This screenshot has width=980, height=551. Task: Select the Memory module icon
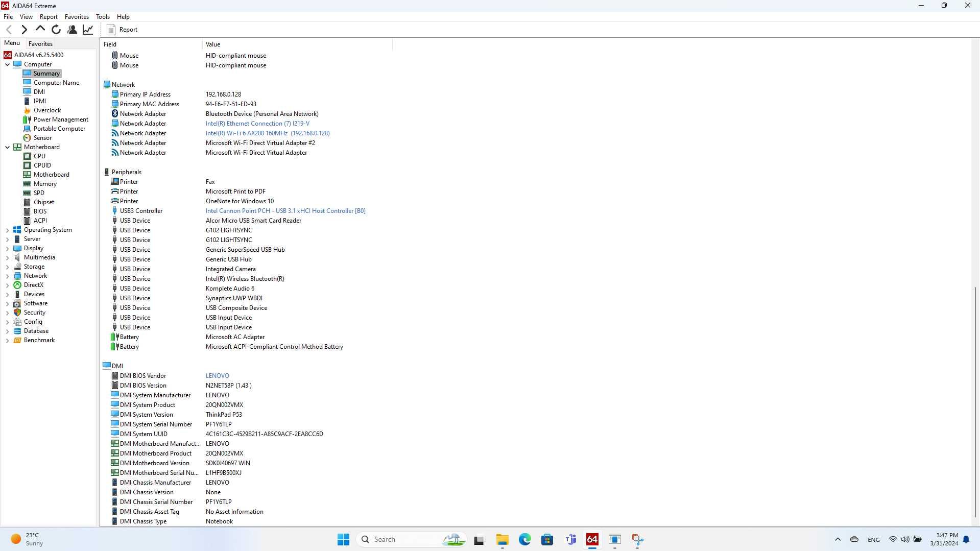click(27, 184)
